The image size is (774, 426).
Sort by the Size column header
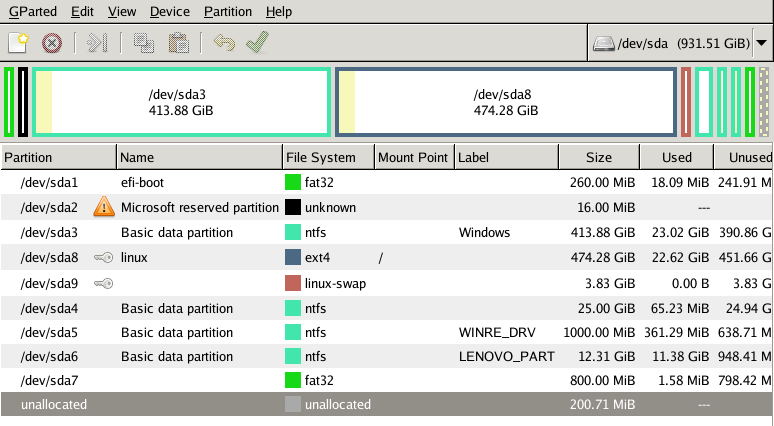click(x=598, y=157)
